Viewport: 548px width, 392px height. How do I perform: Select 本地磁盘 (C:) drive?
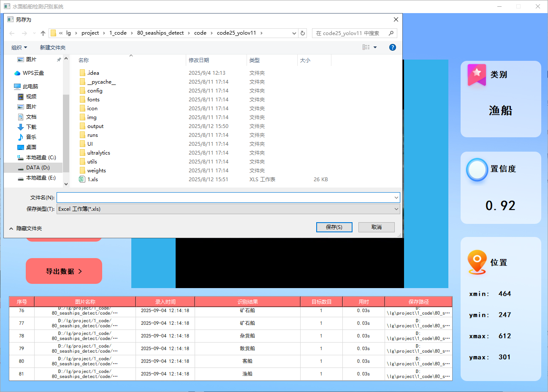[36, 158]
